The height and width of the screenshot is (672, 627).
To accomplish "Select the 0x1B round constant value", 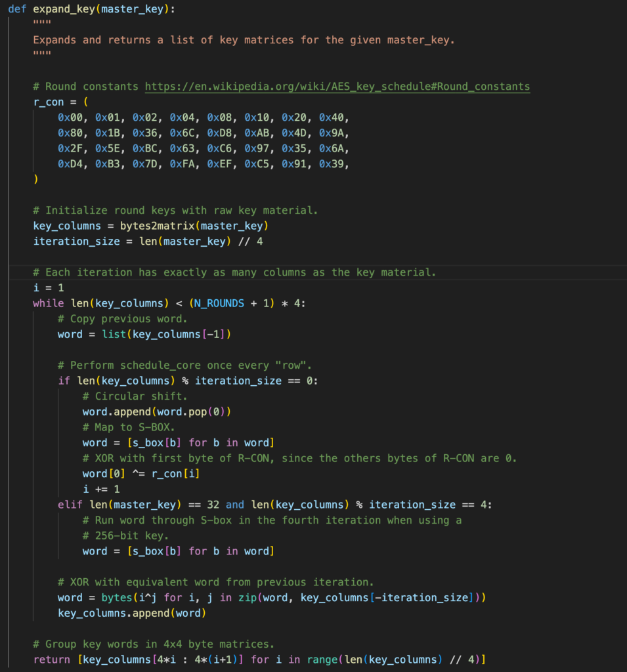I will 108,133.
